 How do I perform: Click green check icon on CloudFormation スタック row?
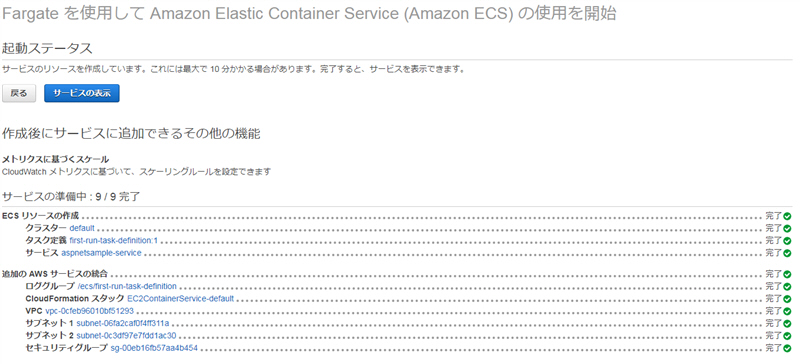[787, 299]
